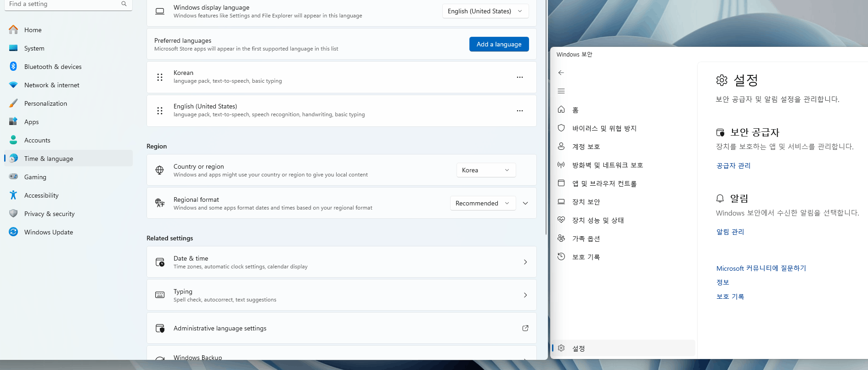Open 보호 기록 in sidebar

click(x=624, y=257)
